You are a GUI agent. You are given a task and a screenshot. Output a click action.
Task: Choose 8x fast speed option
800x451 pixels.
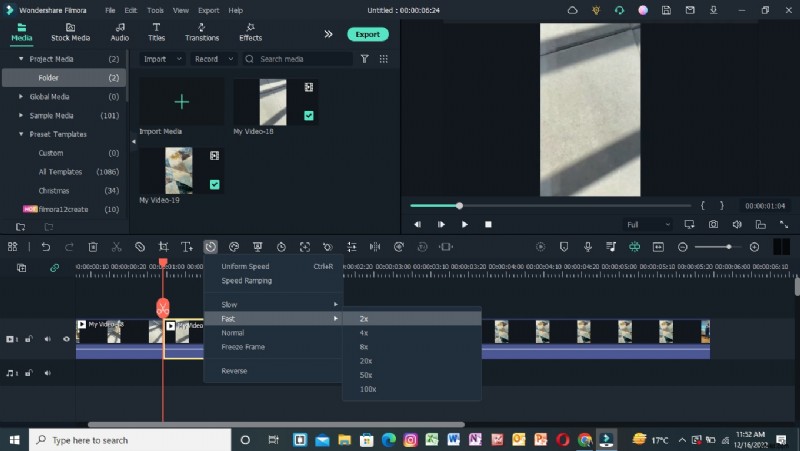(x=412, y=347)
